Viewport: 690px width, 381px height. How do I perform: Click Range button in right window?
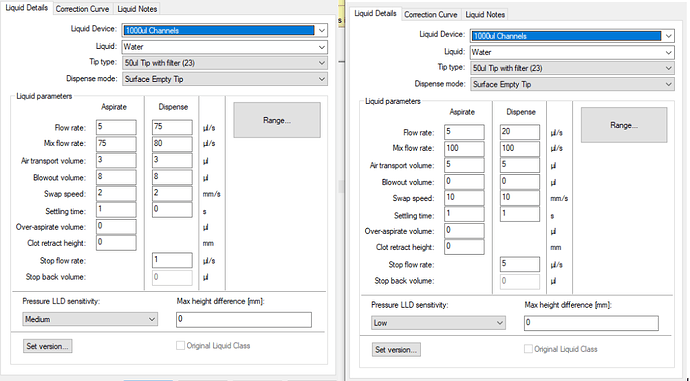pyautogui.click(x=624, y=125)
